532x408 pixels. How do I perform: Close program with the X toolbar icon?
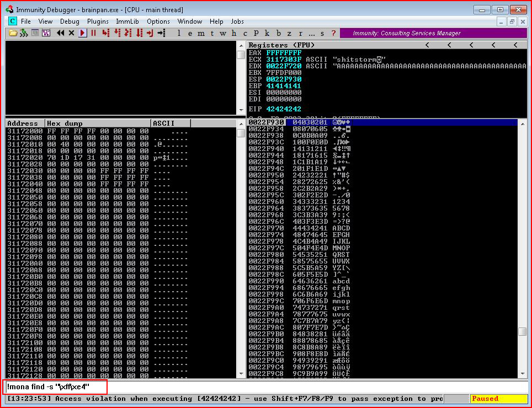click(x=71, y=33)
